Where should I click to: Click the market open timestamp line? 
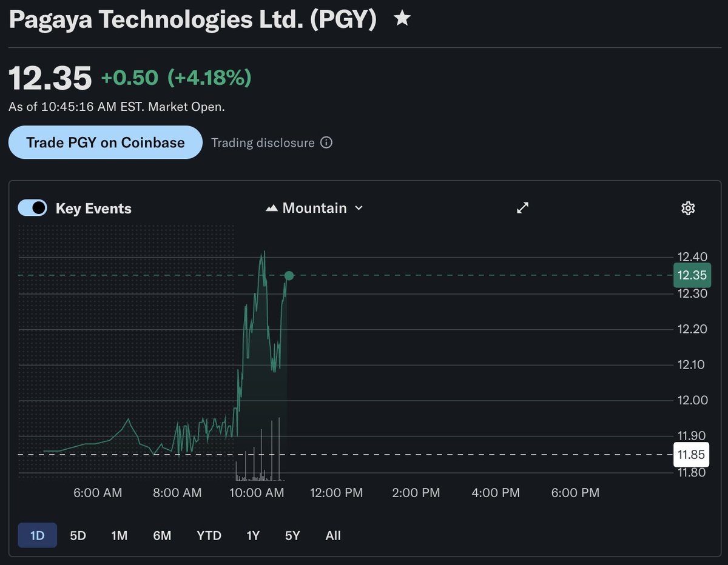coord(116,107)
